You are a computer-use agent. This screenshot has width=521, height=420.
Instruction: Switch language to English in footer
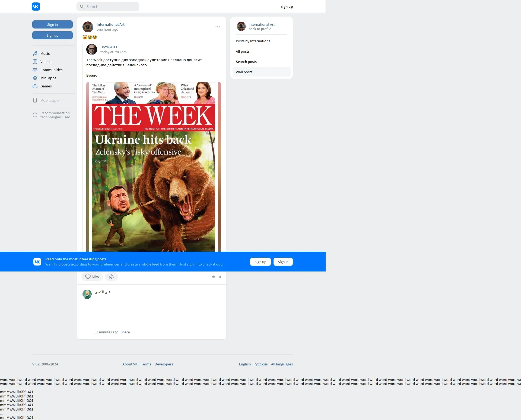click(245, 364)
